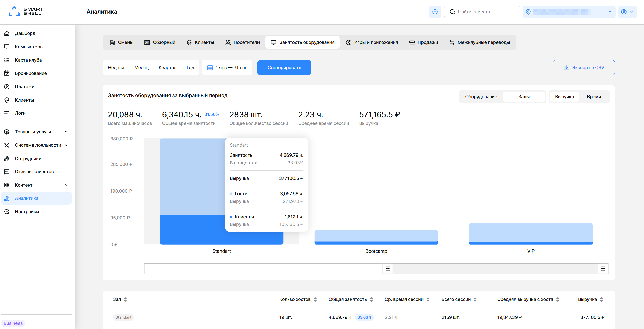Open Payments with ruble icon
The width and height of the screenshot is (644, 329).
(25, 87)
